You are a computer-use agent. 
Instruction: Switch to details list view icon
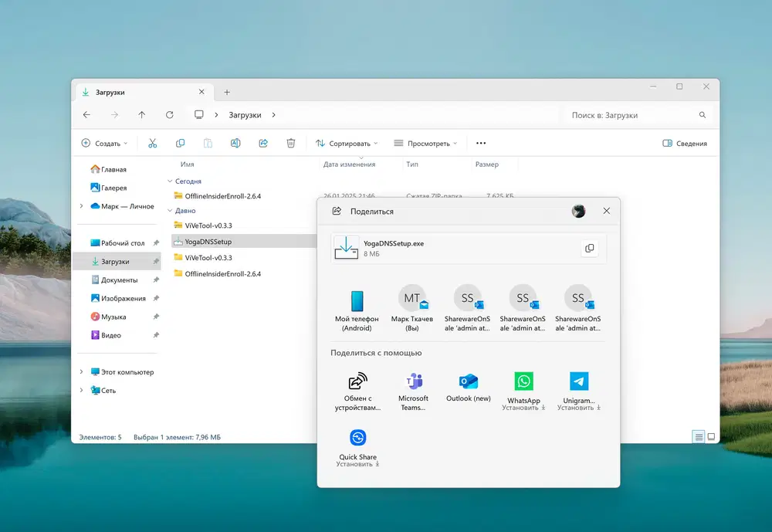click(698, 436)
